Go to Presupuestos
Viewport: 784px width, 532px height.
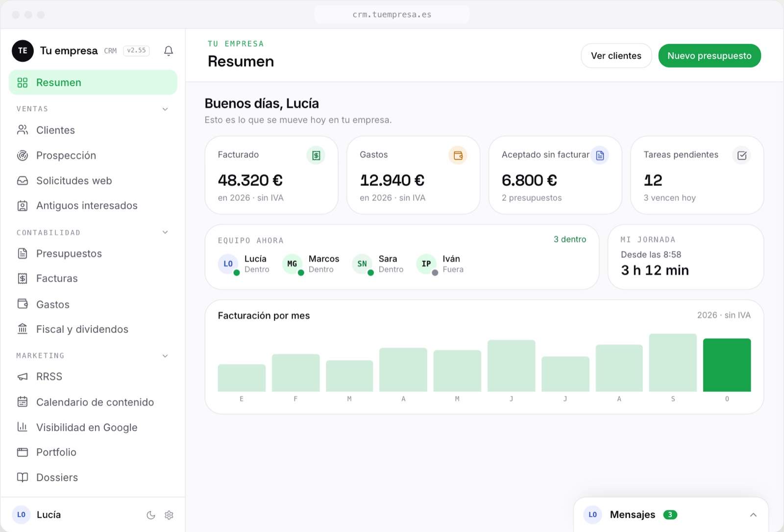[93, 254]
